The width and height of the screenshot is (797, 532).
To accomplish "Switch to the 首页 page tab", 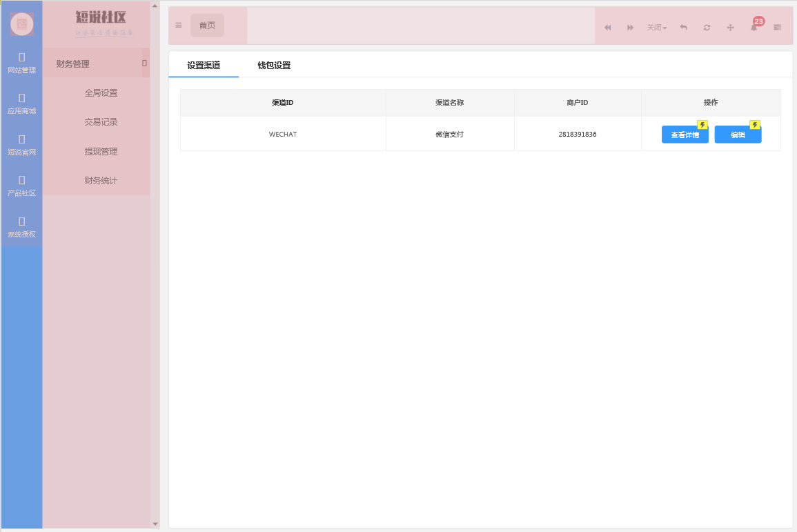I will [207, 26].
